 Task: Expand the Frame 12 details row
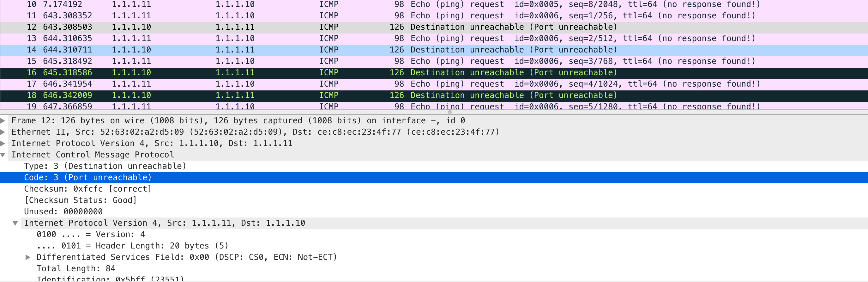[x=3, y=120]
